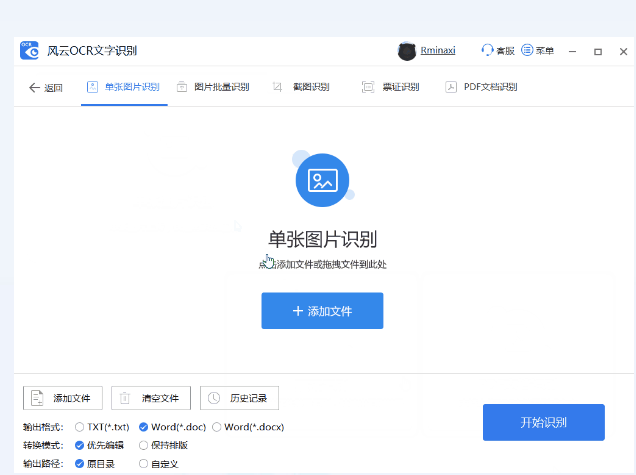Select Word(*.docx) output format

click(x=248, y=427)
